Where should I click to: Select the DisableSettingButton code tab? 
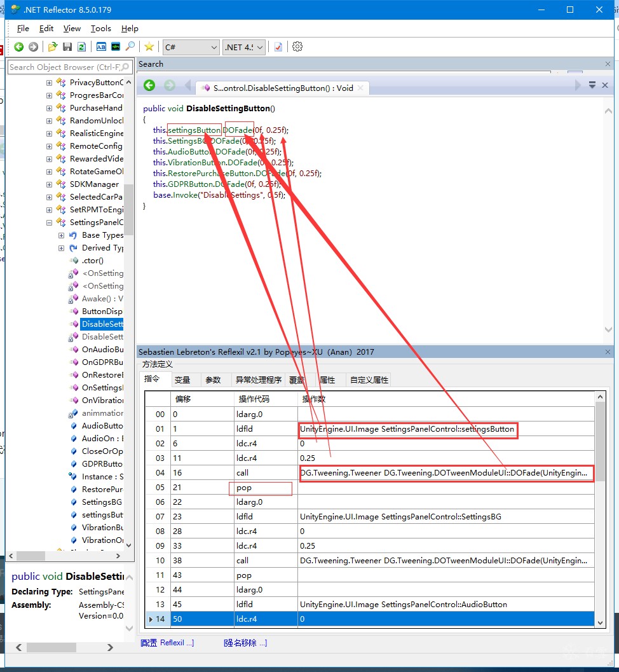coord(282,88)
